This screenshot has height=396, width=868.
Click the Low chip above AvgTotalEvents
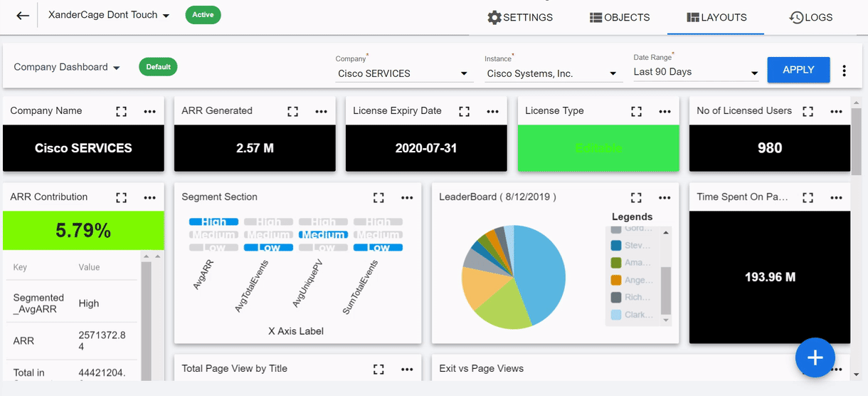pos(268,248)
